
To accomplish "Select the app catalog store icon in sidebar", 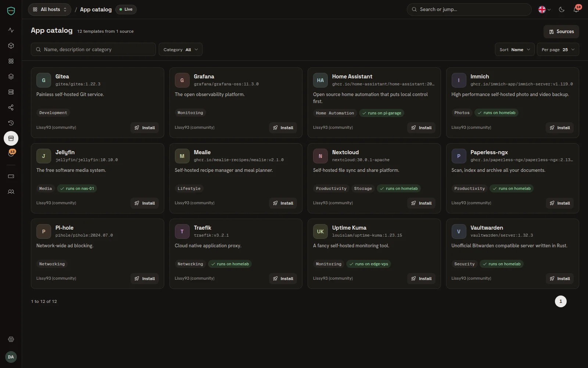I will tap(11, 138).
